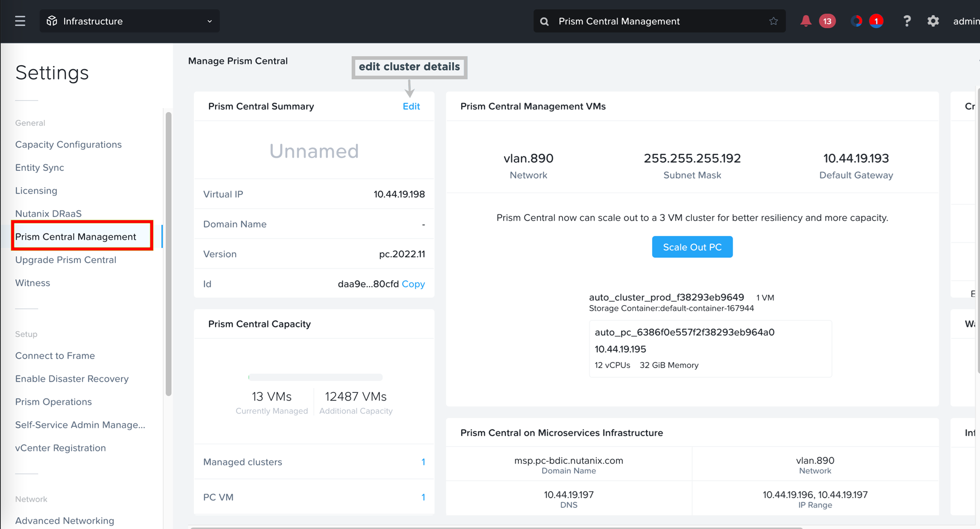Focus the Prism Central Management search field

click(659, 21)
